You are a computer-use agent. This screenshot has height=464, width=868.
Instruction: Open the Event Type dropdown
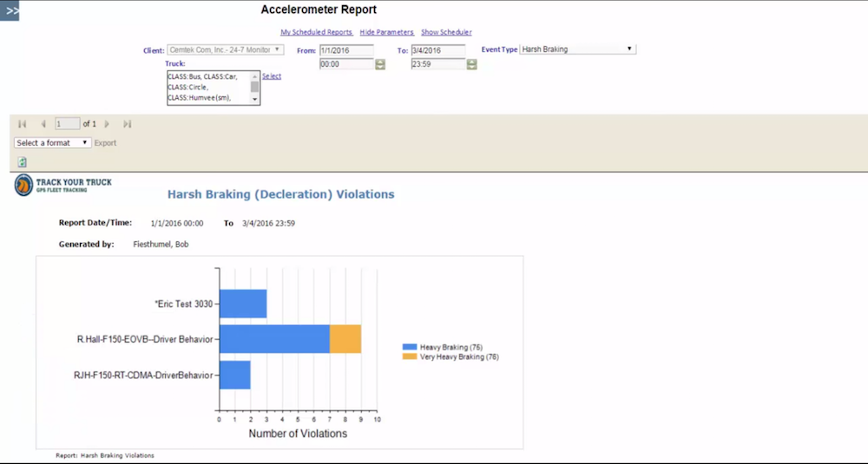tap(577, 49)
